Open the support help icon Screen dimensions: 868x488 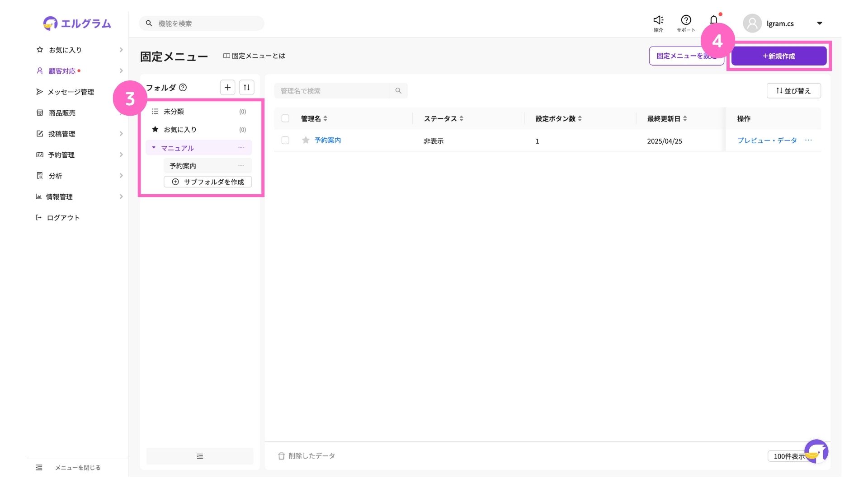click(686, 20)
